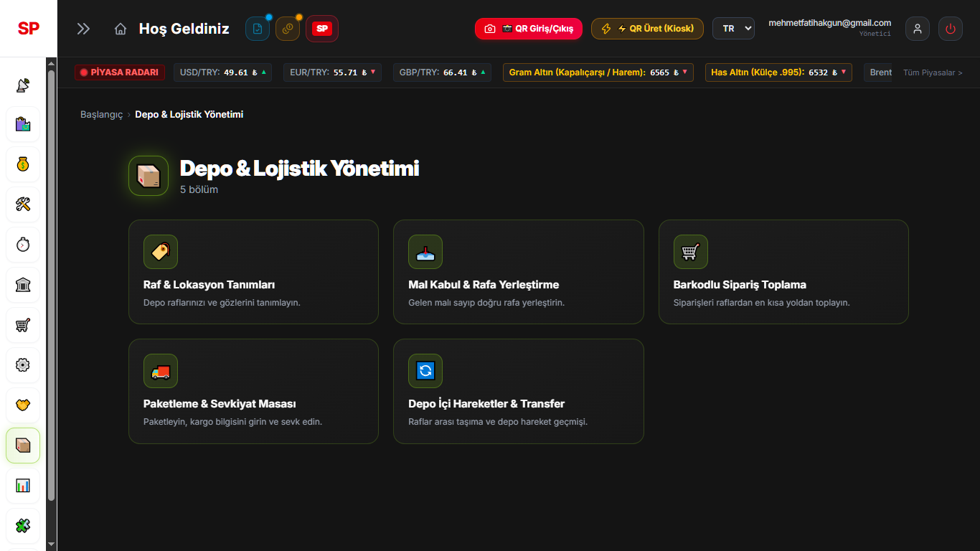The image size is (980, 551).
Task: Open the gear settings sidebar module
Action: pyautogui.click(x=23, y=365)
